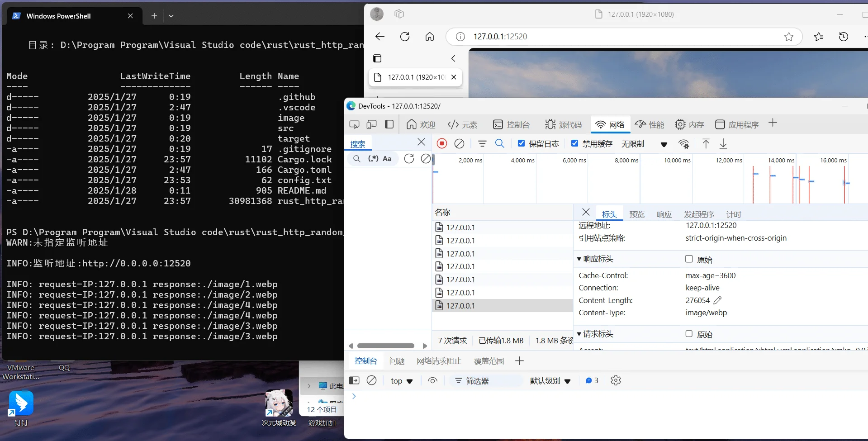
Task: Uncheck the 保留日志 checkbox
Action: pyautogui.click(x=522, y=143)
